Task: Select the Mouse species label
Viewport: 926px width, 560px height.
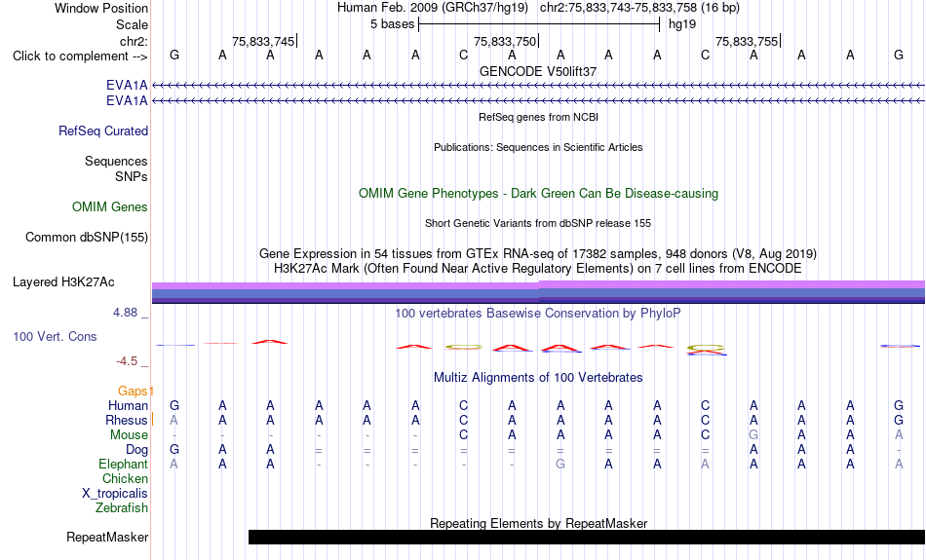Action: coord(130,435)
